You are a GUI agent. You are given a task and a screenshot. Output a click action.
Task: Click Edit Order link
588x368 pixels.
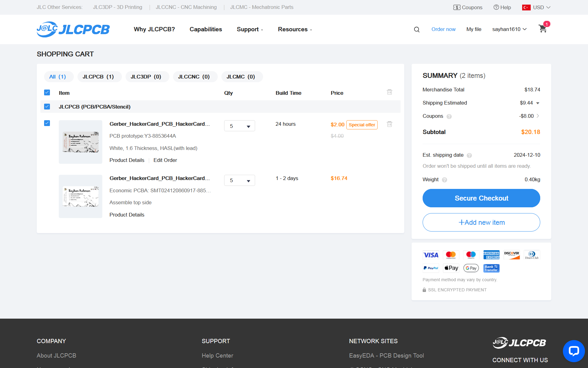point(165,160)
